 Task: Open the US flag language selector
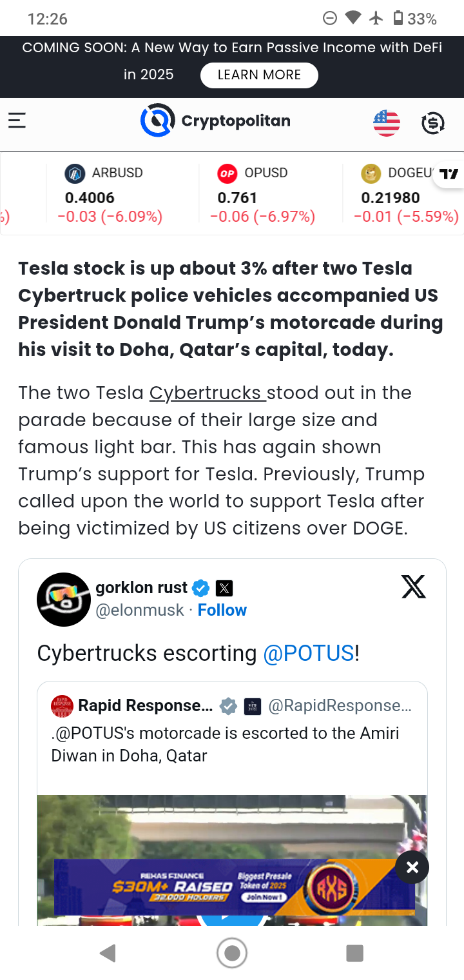point(387,122)
